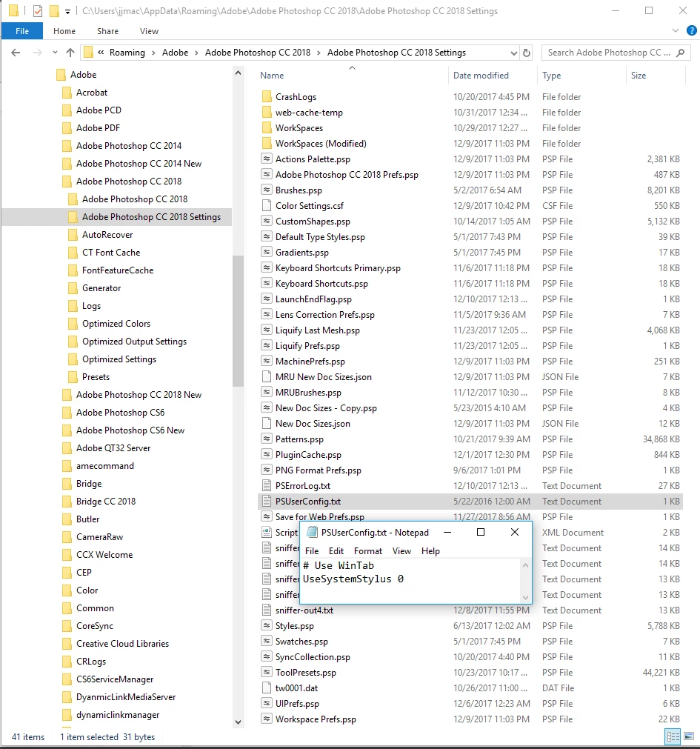The height and width of the screenshot is (749, 700).
Task: Select UIPrefs.psp file icon
Action: tap(267, 704)
